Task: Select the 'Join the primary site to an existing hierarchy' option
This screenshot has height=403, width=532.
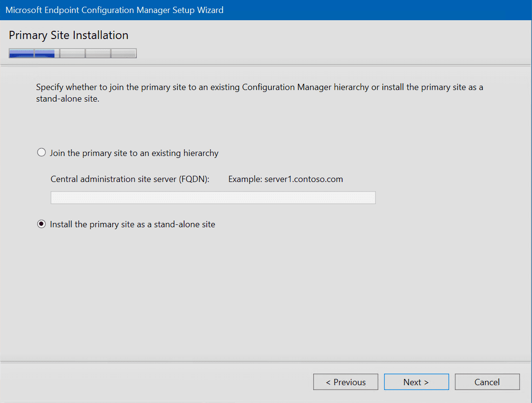Action: (x=41, y=152)
